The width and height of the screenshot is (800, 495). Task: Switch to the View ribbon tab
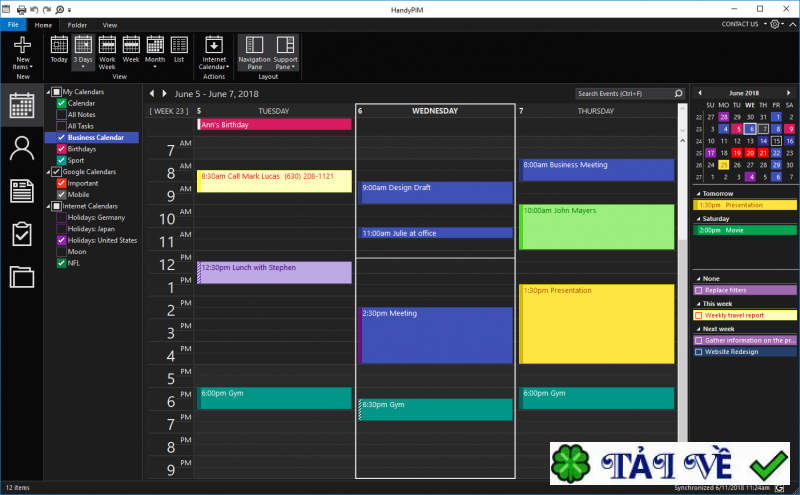point(110,25)
